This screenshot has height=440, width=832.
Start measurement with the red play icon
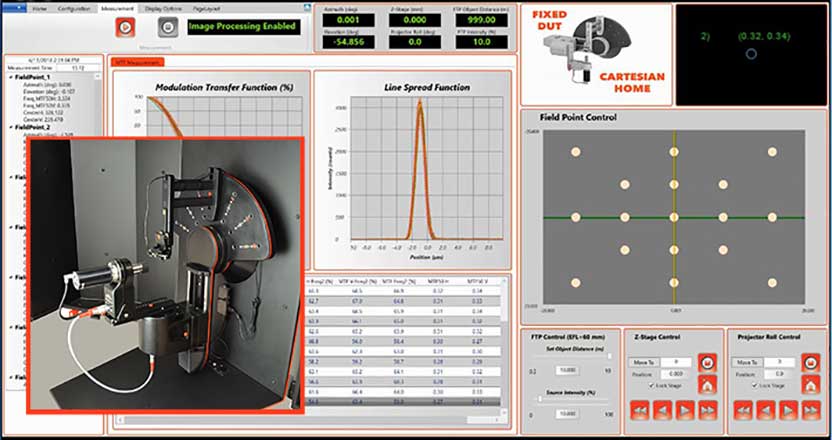(x=127, y=26)
